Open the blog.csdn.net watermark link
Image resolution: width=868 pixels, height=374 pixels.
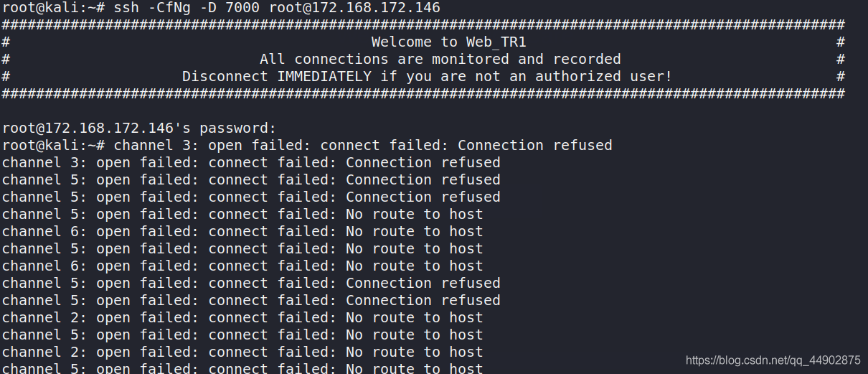(x=773, y=360)
